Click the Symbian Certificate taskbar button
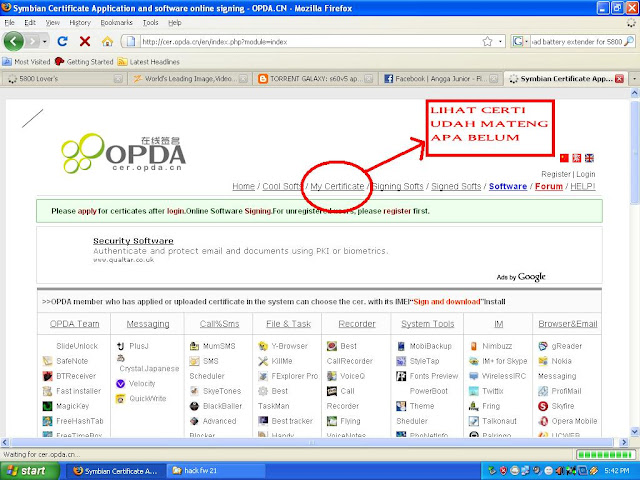Image resolution: width=640 pixels, height=480 pixels. (116, 471)
